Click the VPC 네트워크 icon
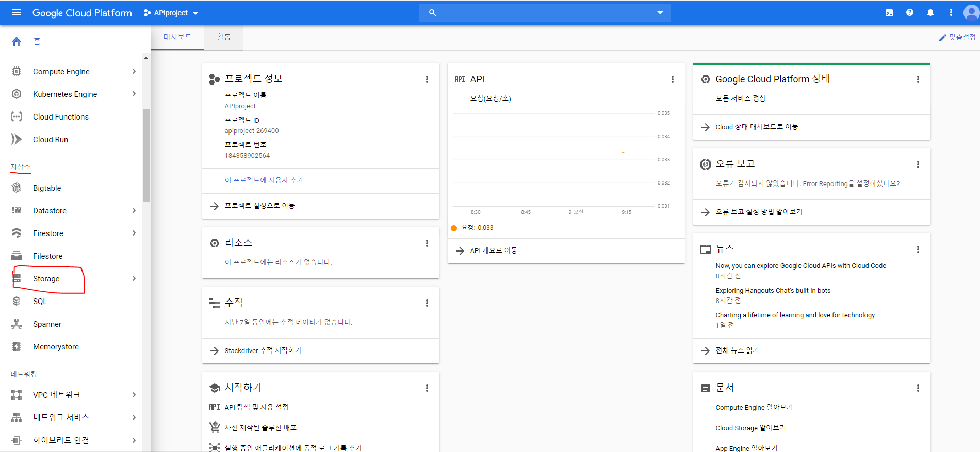The image size is (980, 452). click(17, 395)
